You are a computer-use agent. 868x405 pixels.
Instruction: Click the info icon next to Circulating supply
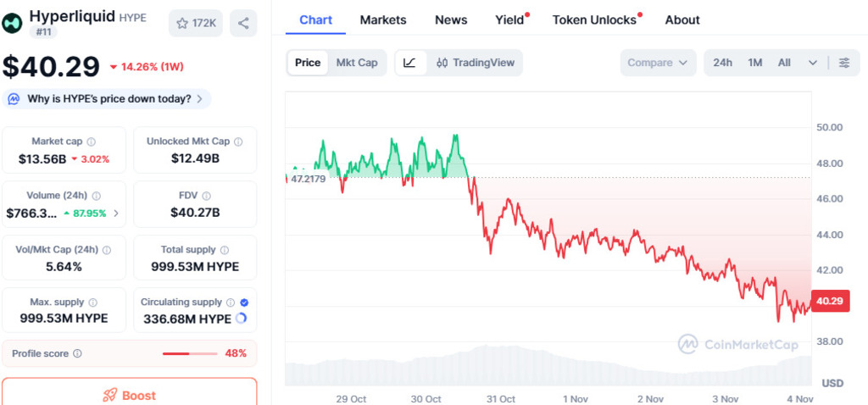tap(230, 302)
